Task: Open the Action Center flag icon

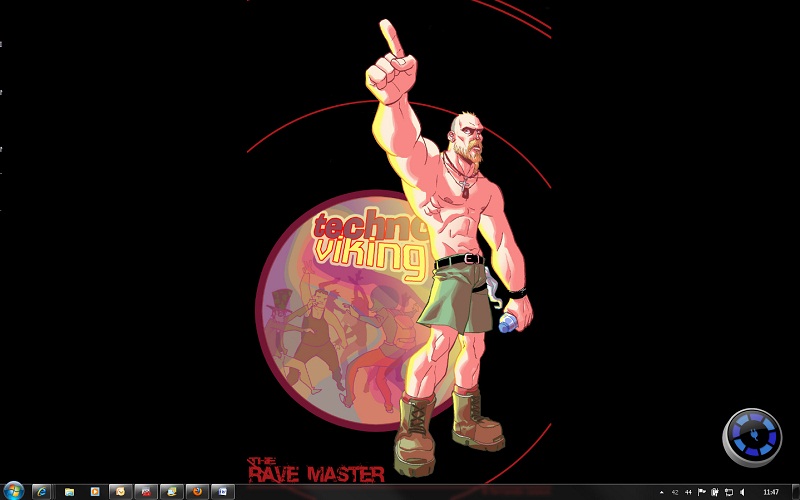Action: (702, 492)
